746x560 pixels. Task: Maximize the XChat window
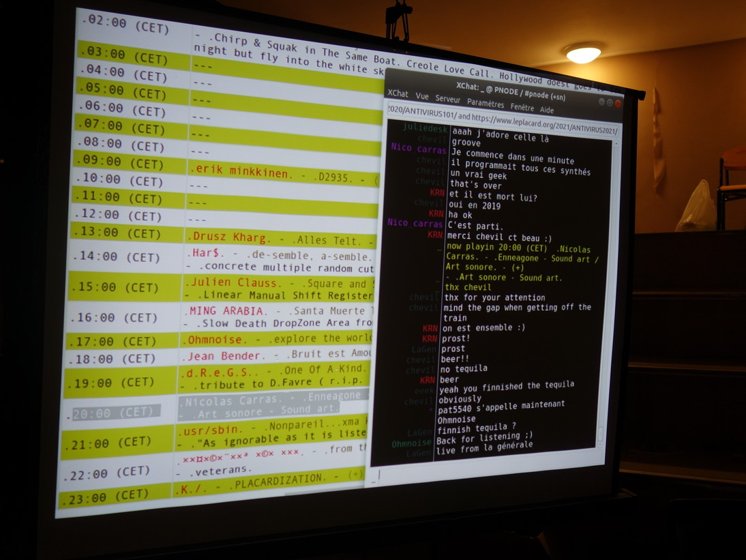pos(610,103)
